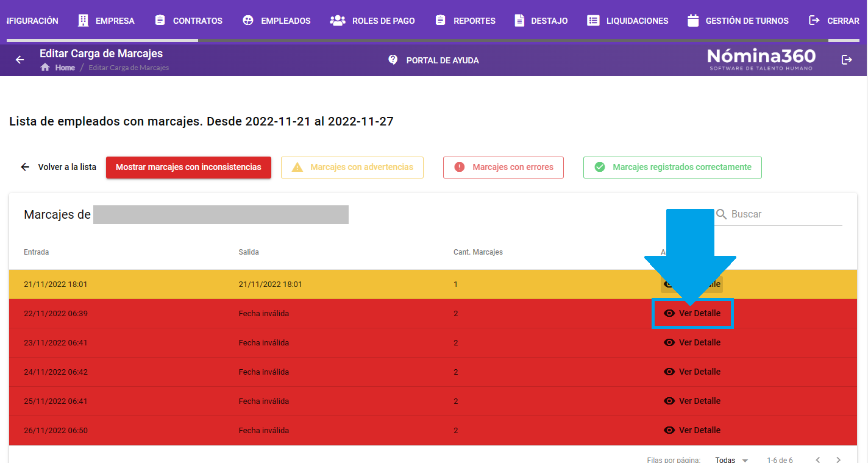
Task: Select the 24/11/2022 06:42 entry cell
Action: tap(55, 372)
